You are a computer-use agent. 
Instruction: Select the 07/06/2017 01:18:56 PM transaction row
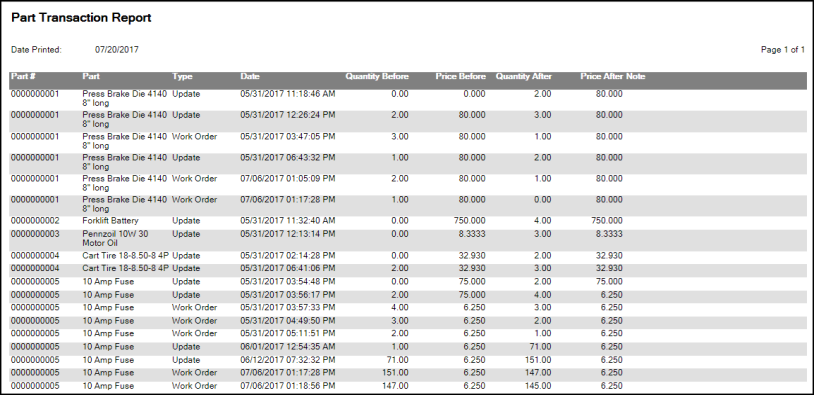coord(408,386)
